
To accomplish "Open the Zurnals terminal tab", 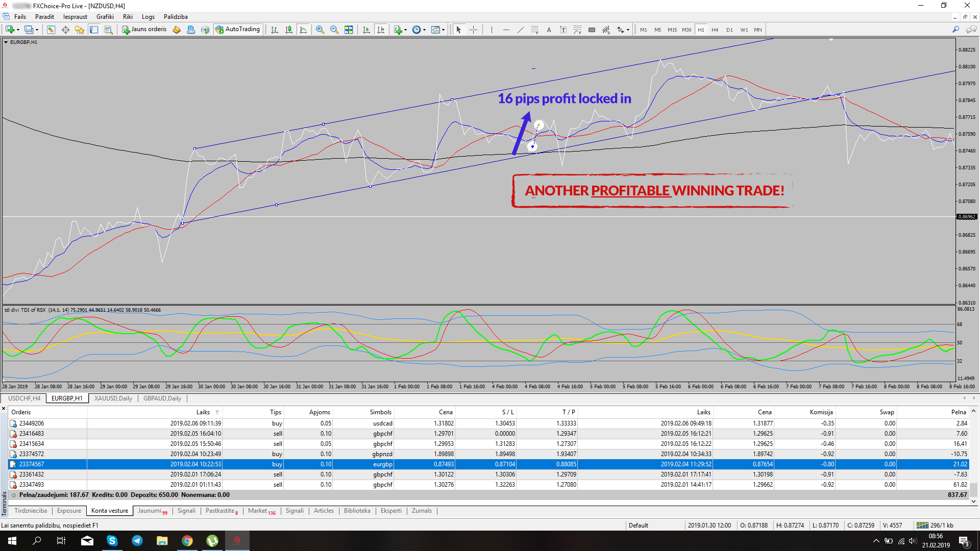I will [422, 511].
